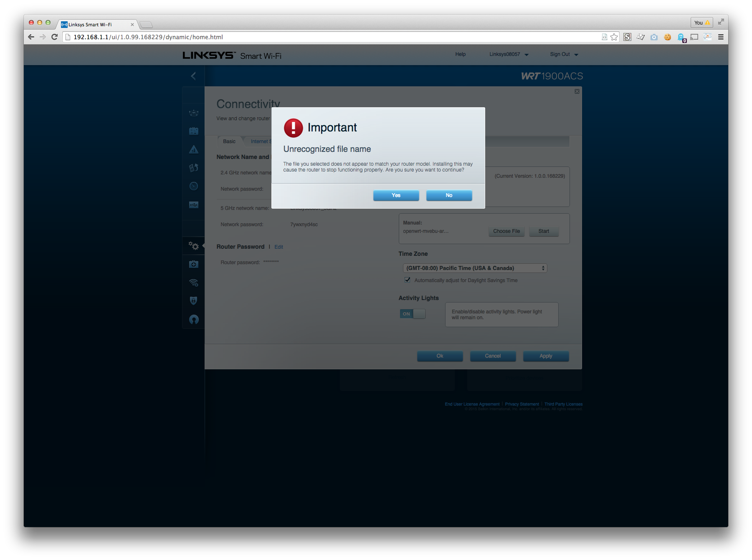752x560 pixels.
Task: Click Edit next to Router Password
Action: (279, 247)
